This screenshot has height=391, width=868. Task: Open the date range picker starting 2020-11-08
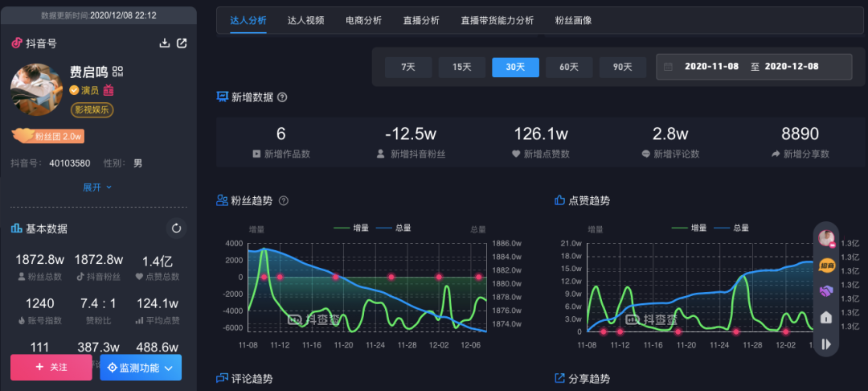[x=754, y=67]
